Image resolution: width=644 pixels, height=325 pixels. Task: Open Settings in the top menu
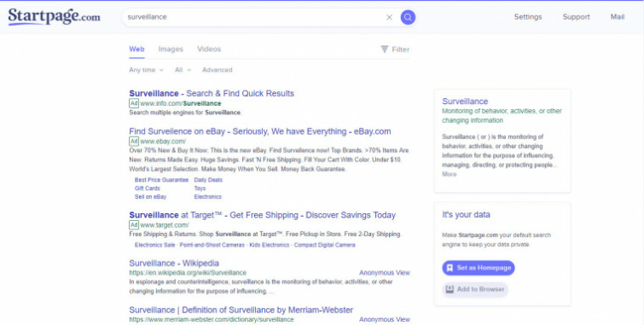(528, 17)
